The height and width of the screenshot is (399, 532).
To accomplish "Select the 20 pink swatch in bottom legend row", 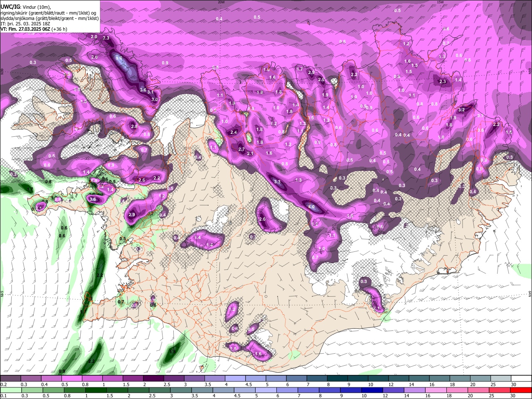I will pos(478,390).
